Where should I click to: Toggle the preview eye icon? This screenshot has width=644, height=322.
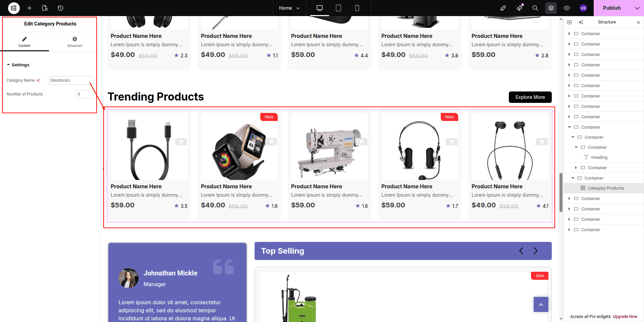click(x=567, y=8)
